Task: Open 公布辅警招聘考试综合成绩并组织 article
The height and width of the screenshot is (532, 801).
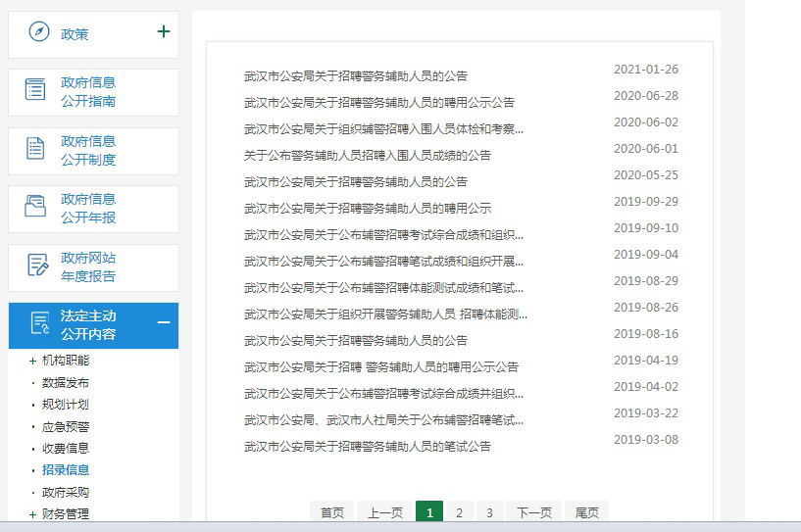Action: (383, 394)
